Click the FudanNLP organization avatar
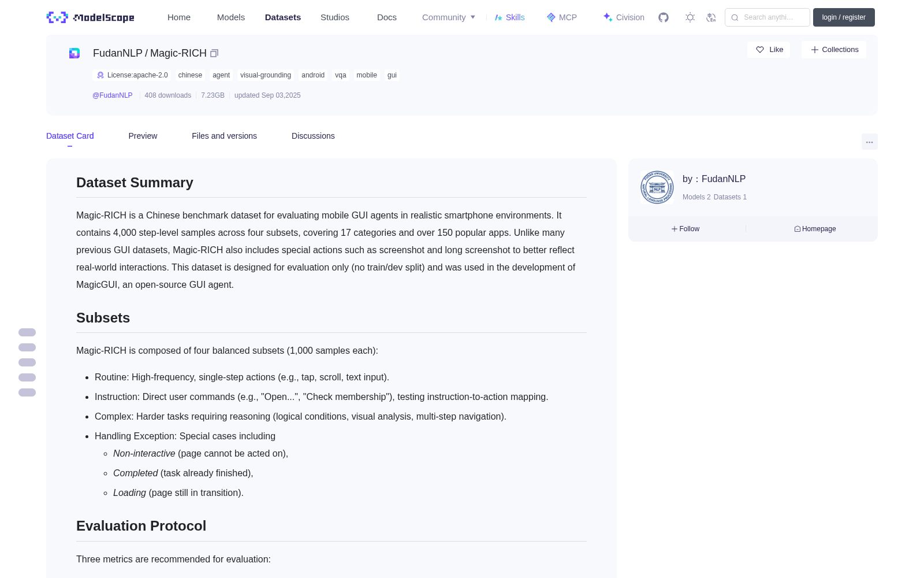Viewport: 924px width, 578px height. pyautogui.click(x=657, y=187)
